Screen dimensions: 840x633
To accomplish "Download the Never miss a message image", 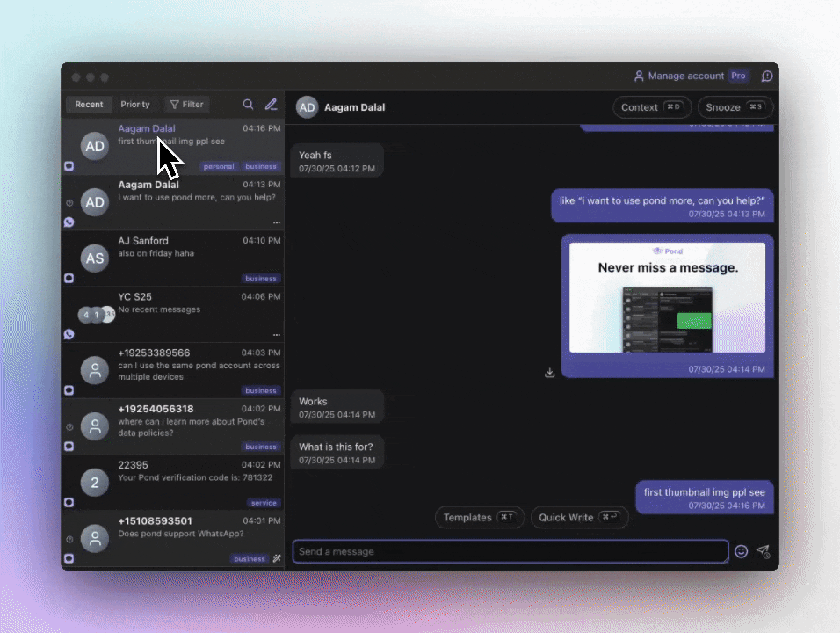I will pyautogui.click(x=550, y=373).
